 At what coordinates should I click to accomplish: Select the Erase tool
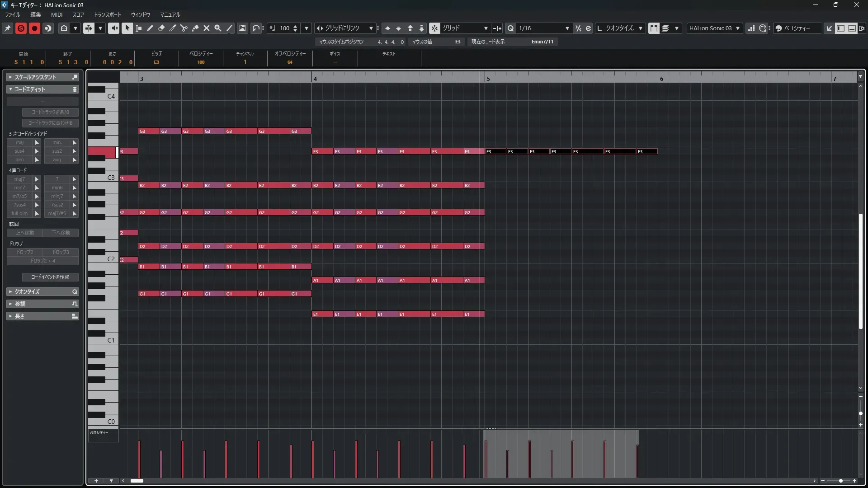point(161,28)
